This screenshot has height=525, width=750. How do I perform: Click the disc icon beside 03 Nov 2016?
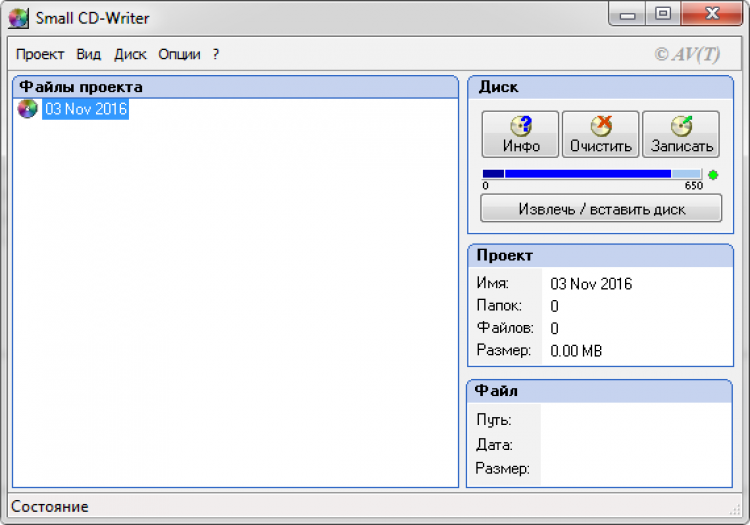coord(28,109)
